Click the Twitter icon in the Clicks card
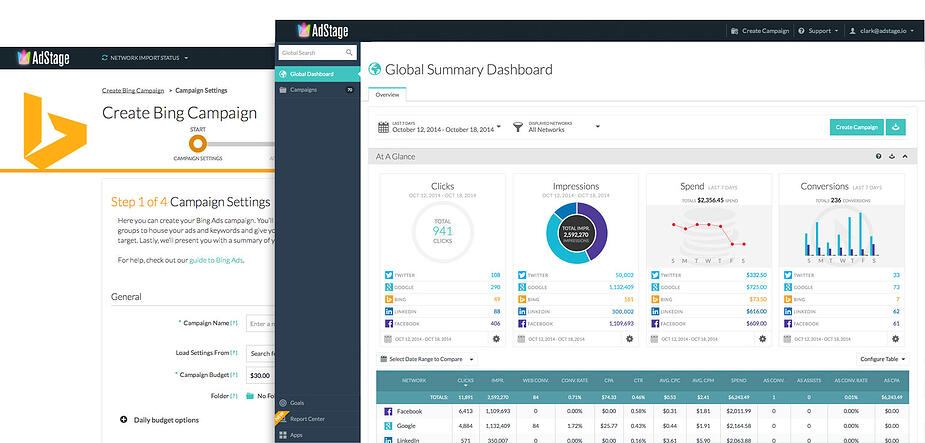 (389, 275)
